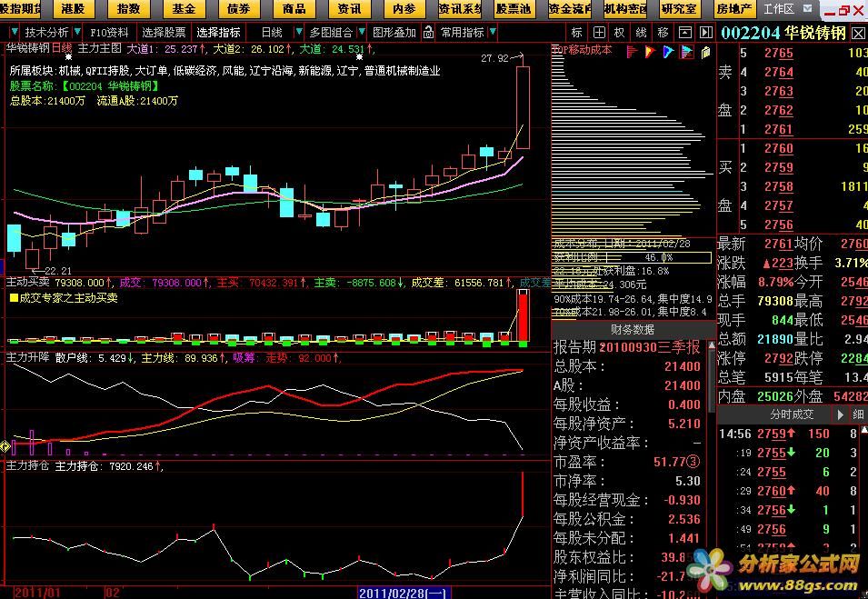
Task: Open the 工作区 dropdown arrow
Action: [808, 9]
